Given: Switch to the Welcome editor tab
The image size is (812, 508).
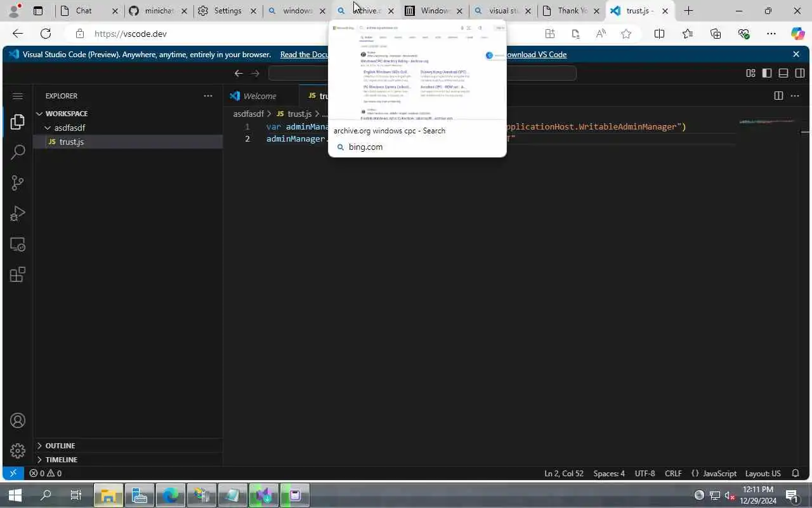Looking at the screenshot, I should click(x=261, y=96).
